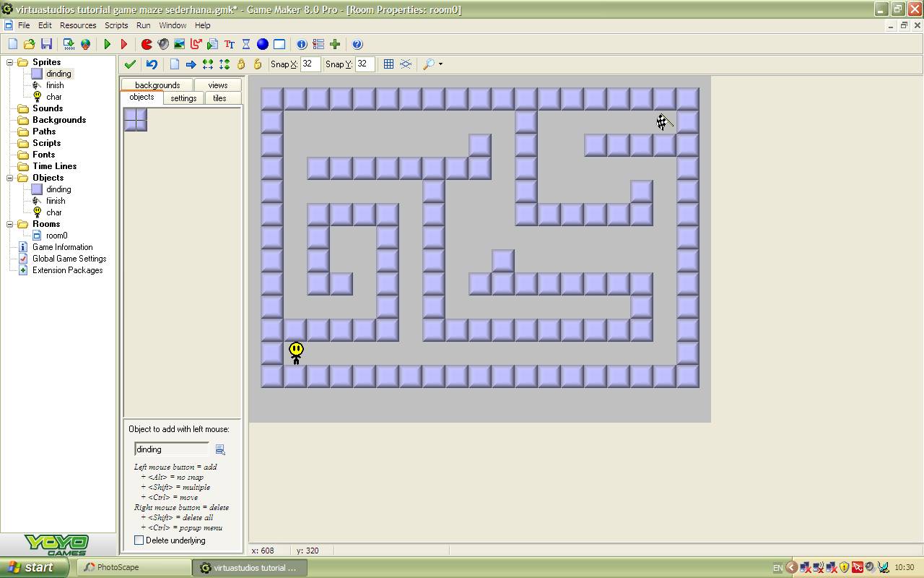Open the Resources menu
The height and width of the screenshot is (578, 924).
pyautogui.click(x=78, y=25)
